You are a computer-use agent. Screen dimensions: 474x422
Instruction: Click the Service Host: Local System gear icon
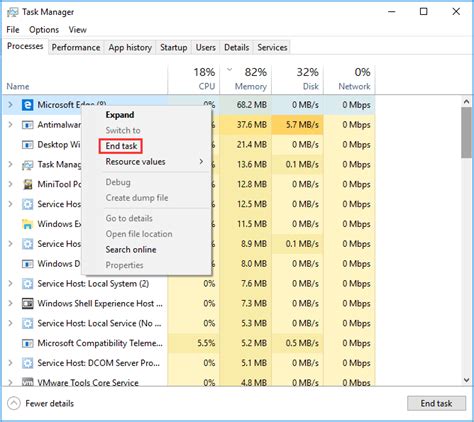click(x=27, y=284)
